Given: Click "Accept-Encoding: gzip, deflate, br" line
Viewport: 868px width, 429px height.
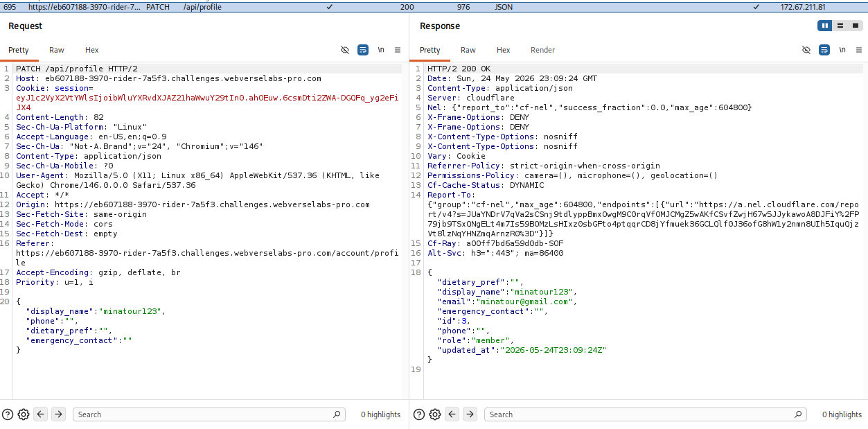Looking at the screenshot, I should click(x=98, y=272).
